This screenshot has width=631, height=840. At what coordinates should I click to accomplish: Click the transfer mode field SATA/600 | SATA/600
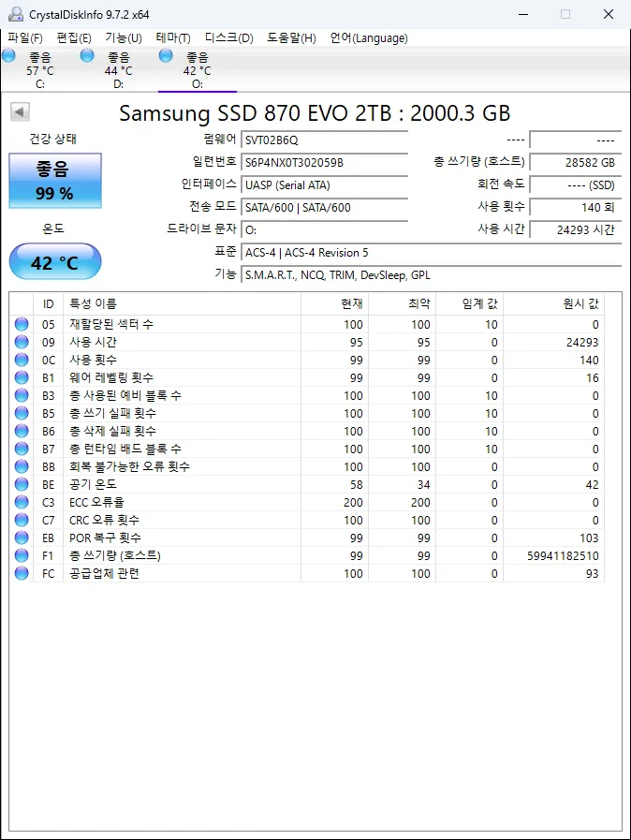(x=325, y=207)
